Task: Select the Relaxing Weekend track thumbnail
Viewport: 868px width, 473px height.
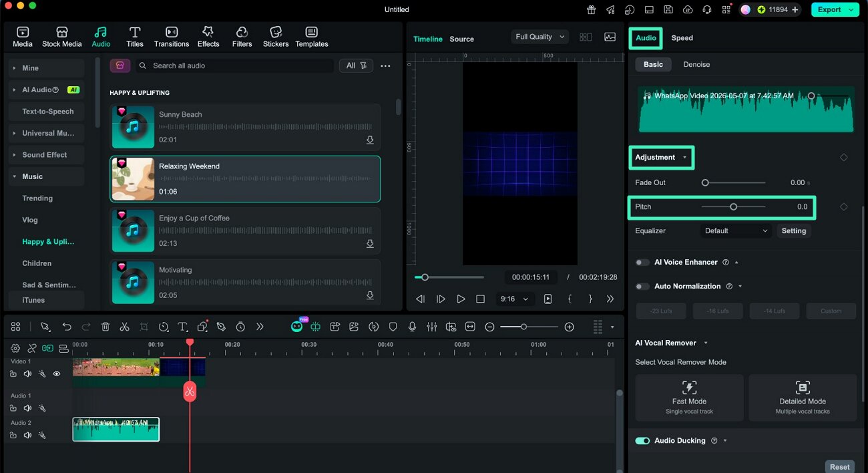Action: pyautogui.click(x=133, y=179)
